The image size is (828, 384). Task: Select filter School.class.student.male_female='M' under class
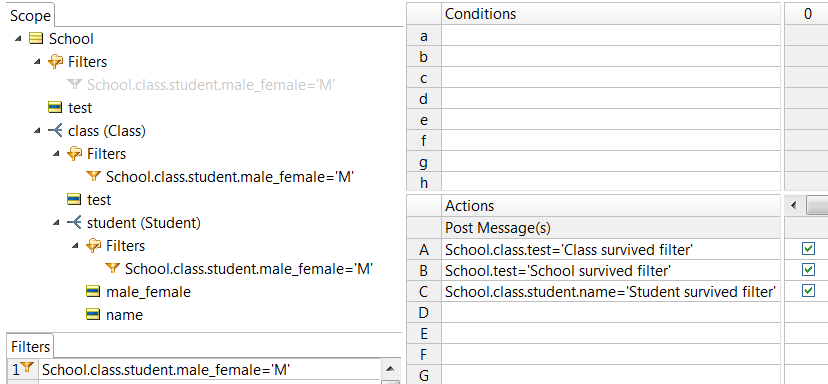(x=230, y=176)
